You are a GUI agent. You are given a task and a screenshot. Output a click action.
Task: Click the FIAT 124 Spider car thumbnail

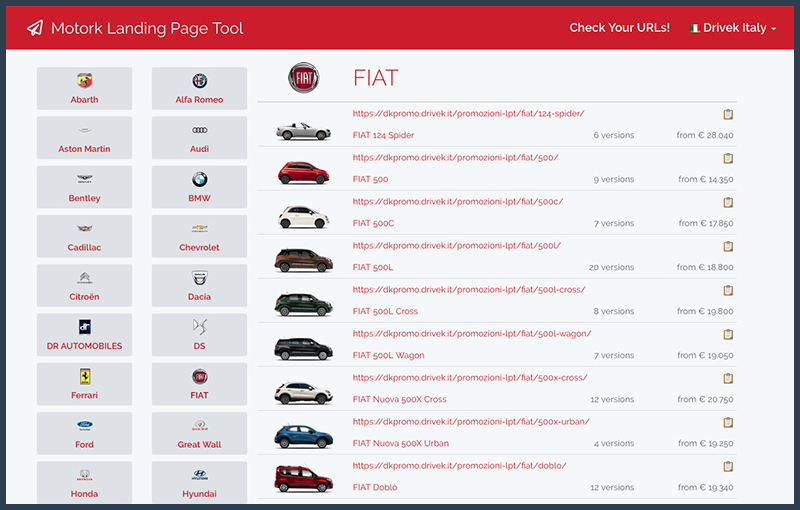pyautogui.click(x=302, y=130)
